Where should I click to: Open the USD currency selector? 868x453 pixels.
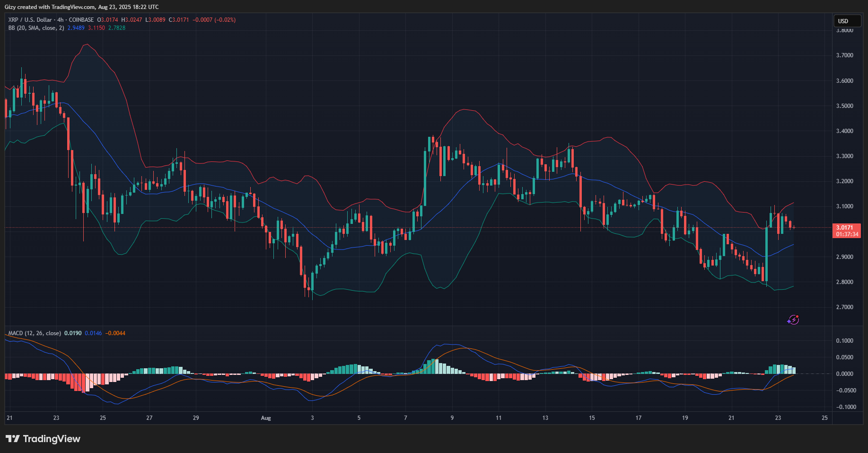click(846, 21)
